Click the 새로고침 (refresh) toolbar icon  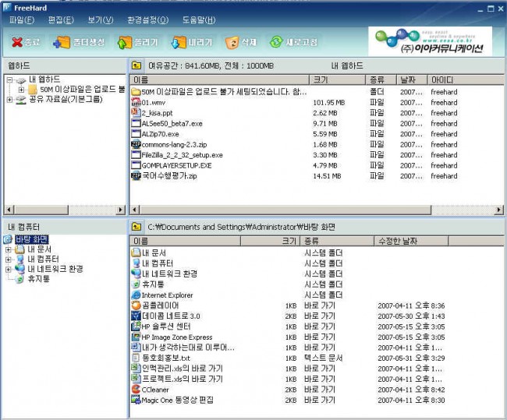[x=293, y=42]
